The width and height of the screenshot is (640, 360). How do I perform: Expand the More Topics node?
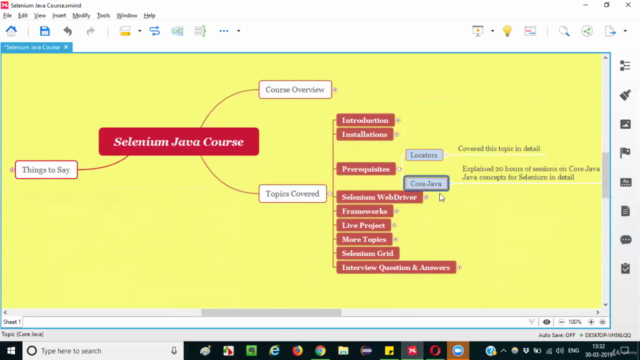(x=396, y=240)
